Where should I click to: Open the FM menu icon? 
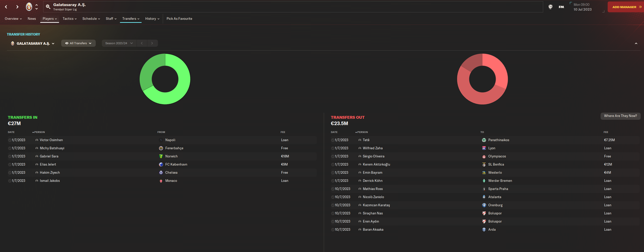point(561,7)
